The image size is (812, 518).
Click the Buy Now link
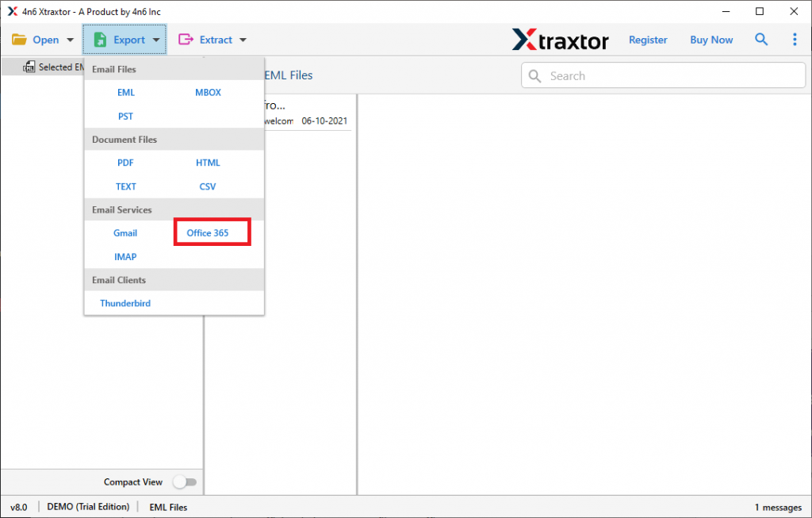710,39
